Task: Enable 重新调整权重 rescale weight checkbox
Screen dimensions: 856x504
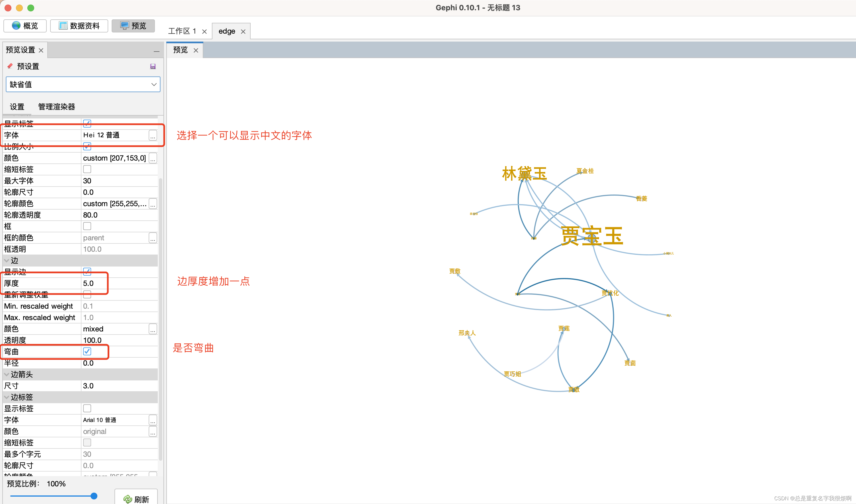Action: coord(87,294)
